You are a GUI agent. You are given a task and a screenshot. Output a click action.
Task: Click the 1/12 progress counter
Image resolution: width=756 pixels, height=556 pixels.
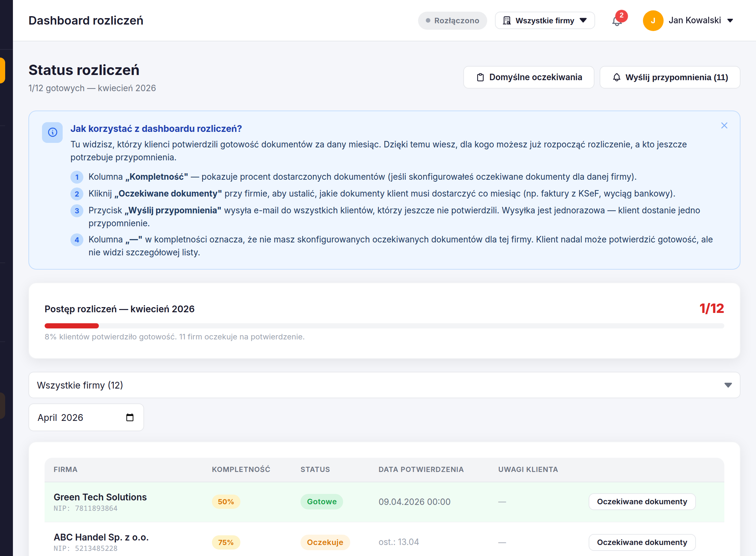point(712,309)
